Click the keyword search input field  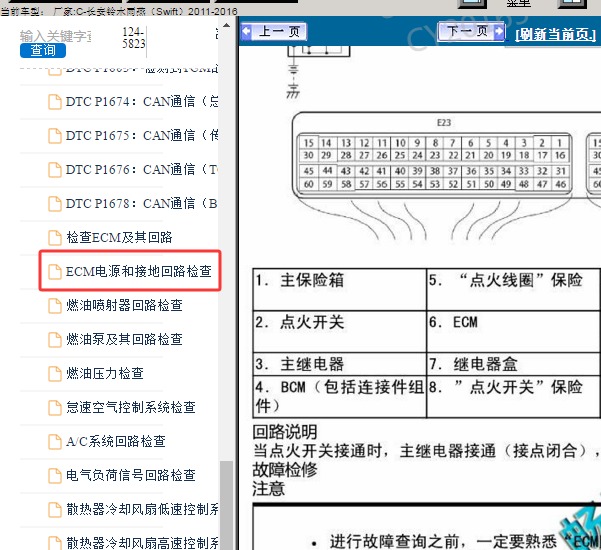click(x=56, y=36)
